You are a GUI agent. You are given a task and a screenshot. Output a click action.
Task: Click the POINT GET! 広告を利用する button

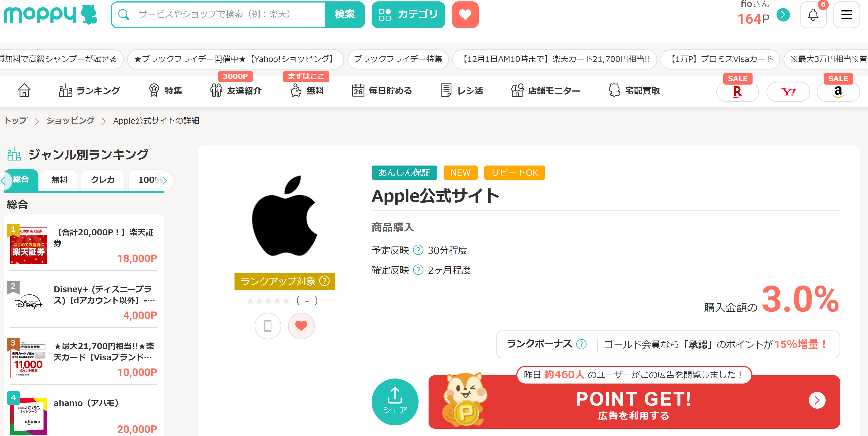tap(634, 401)
